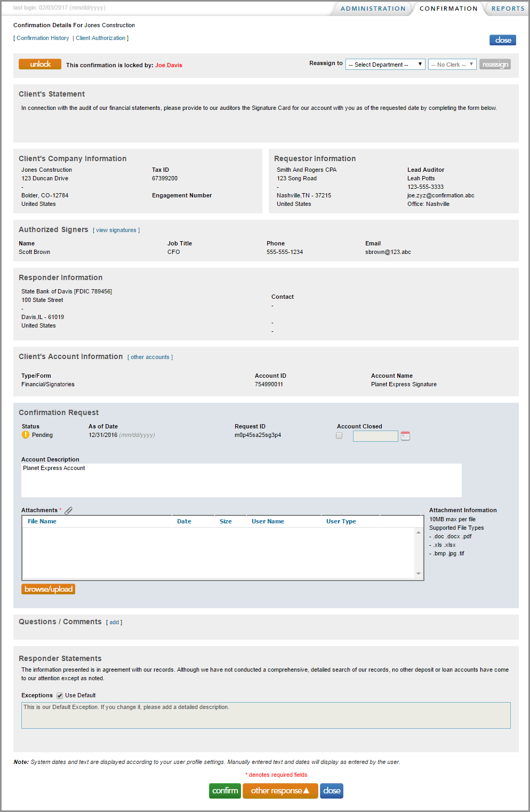Switch to the REPORTS tab
The image size is (530, 812).
tap(507, 9)
